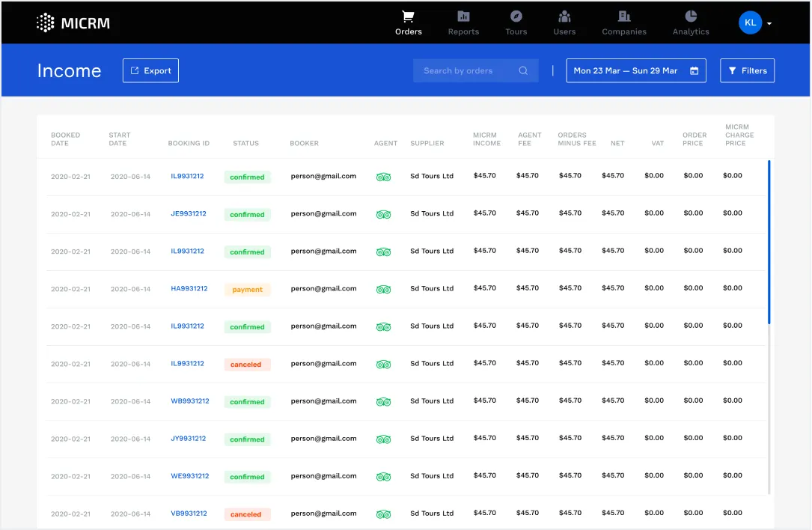The image size is (812, 530).
Task: Open the Orders cart icon
Action: 408,16
